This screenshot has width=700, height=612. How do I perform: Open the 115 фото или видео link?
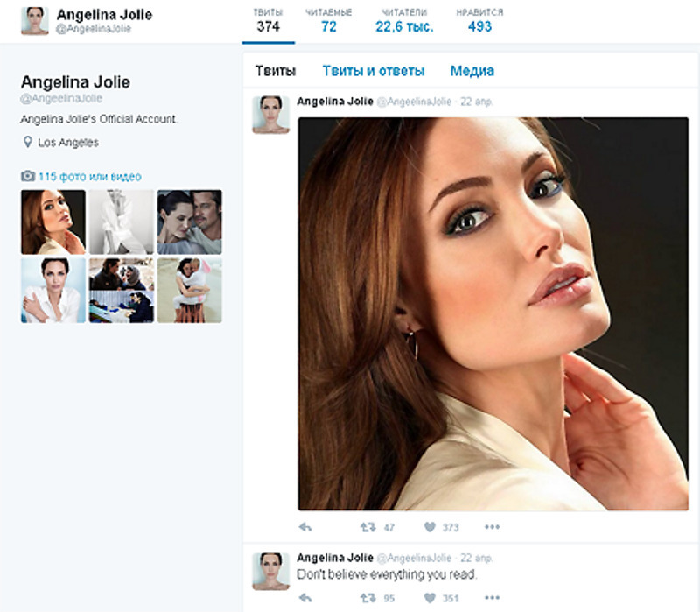pos(89,176)
